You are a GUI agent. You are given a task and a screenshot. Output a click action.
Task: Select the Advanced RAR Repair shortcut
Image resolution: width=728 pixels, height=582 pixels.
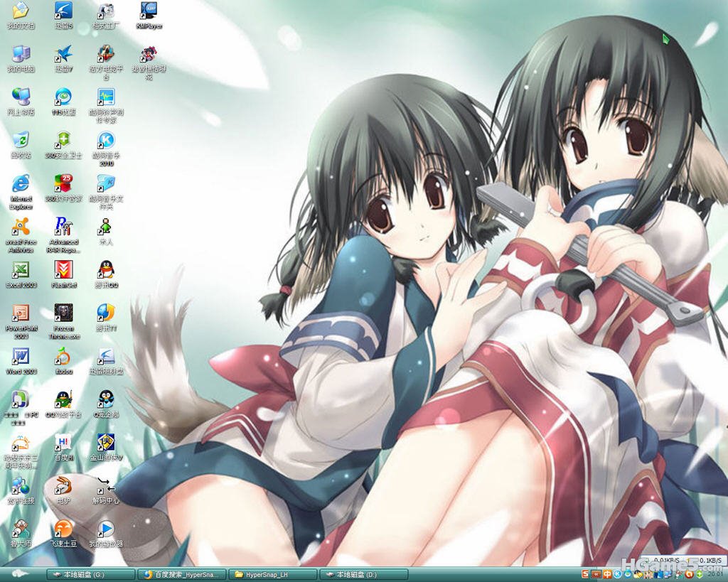(63, 227)
